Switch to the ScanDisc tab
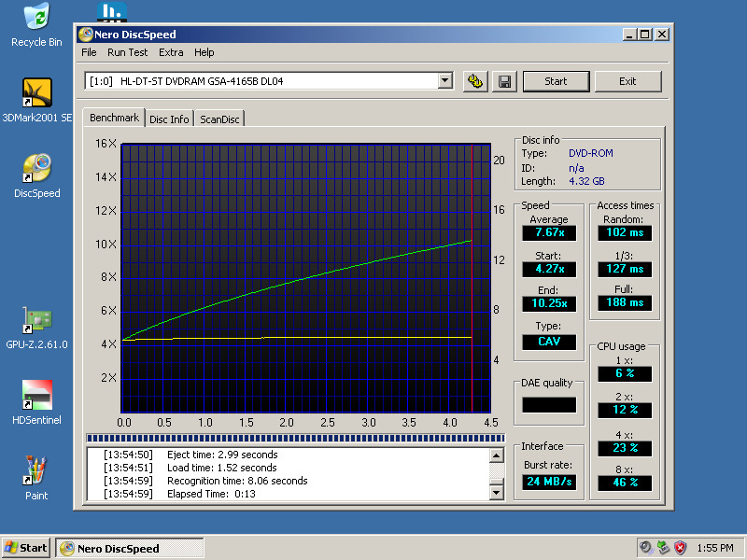The height and width of the screenshot is (560, 747). [219, 119]
